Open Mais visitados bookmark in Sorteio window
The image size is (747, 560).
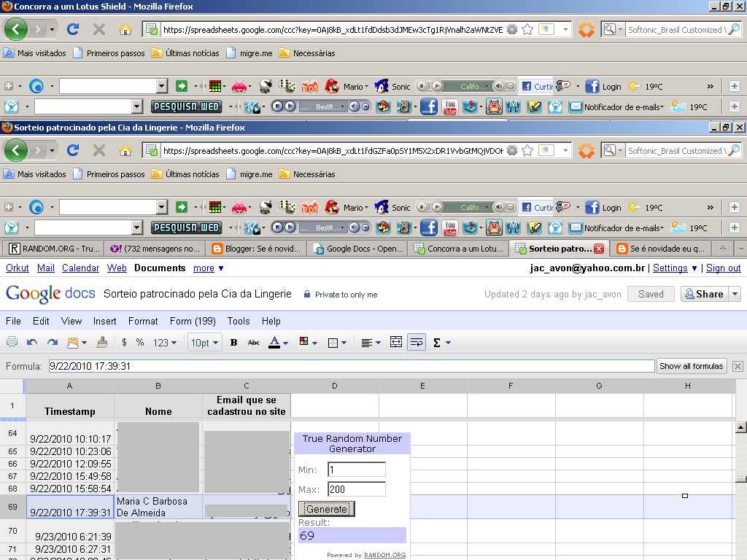35,174
